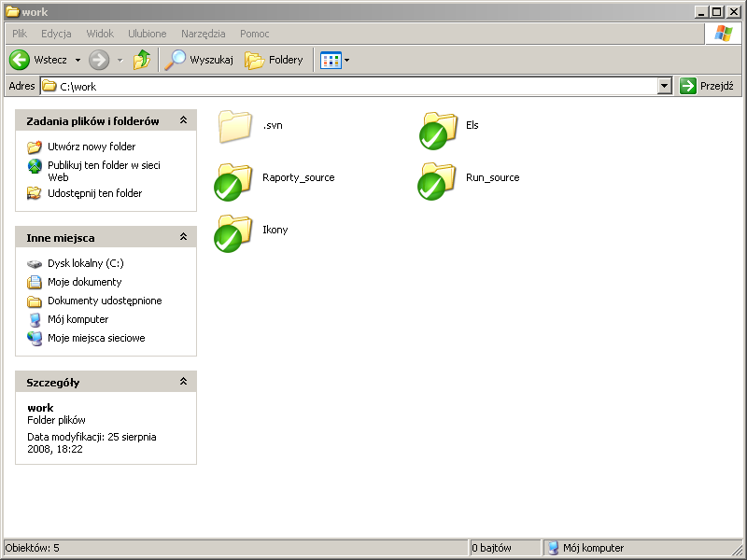This screenshot has height=560, width=747.
Task: Click the Ikony folder name
Action: tap(275, 230)
